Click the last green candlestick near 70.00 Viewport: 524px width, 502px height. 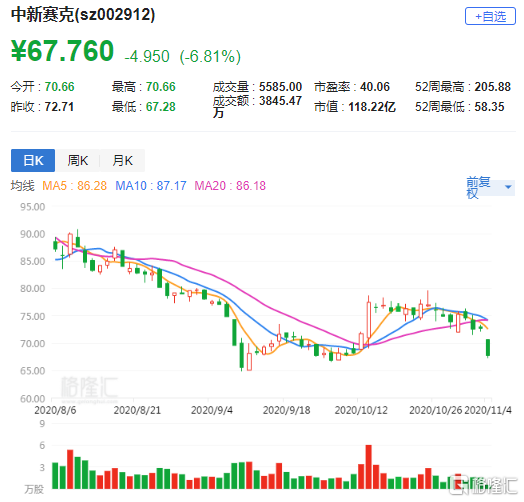pyautogui.click(x=488, y=348)
